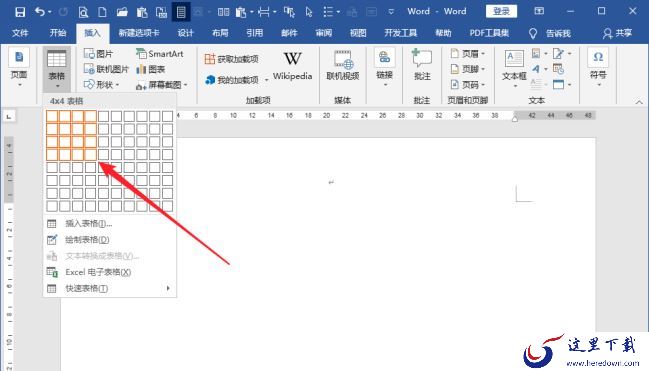Choose Excel 电子表格 menu item
Screen dimensions: 649x371
pos(110,272)
